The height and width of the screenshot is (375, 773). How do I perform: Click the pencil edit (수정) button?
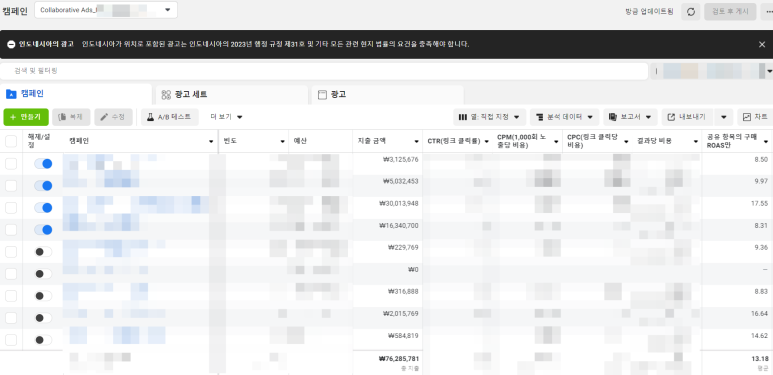113,117
